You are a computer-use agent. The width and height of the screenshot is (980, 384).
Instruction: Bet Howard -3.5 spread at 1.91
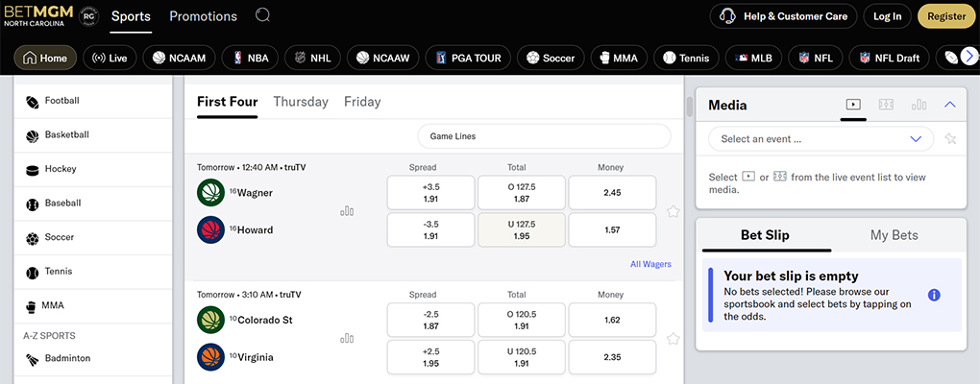[x=430, y=229]
